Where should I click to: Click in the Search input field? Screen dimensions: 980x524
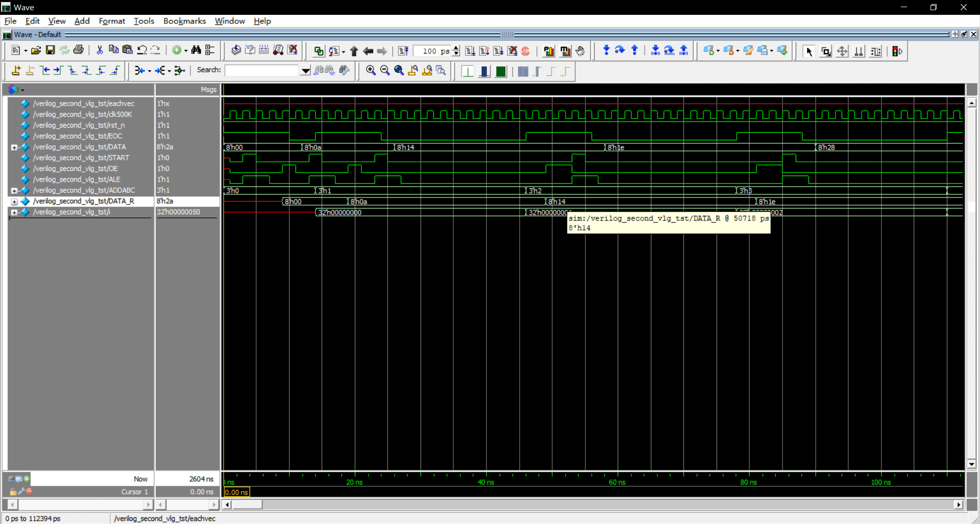[262, 70]
